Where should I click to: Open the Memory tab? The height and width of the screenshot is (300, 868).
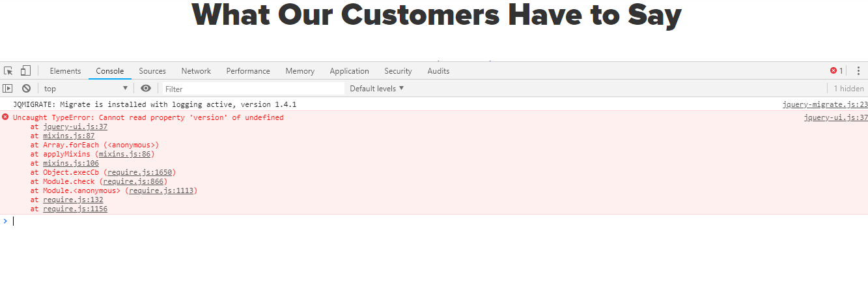tap(300, 71)
